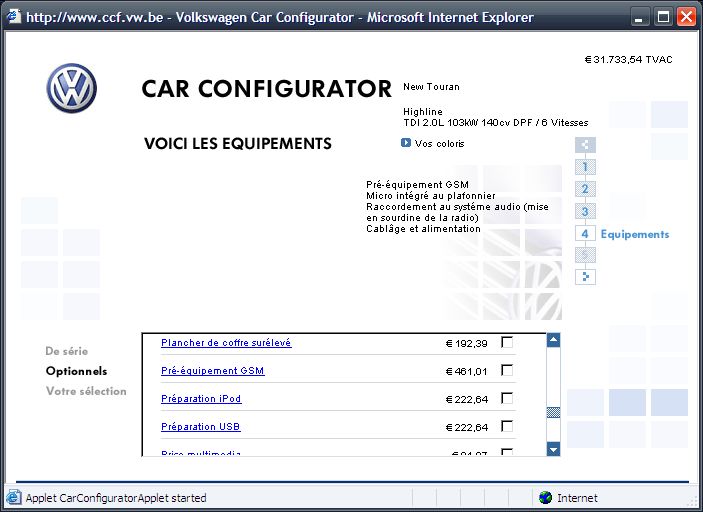Click the Internet Explorer page icon in title bar

[x=14, y=17]
